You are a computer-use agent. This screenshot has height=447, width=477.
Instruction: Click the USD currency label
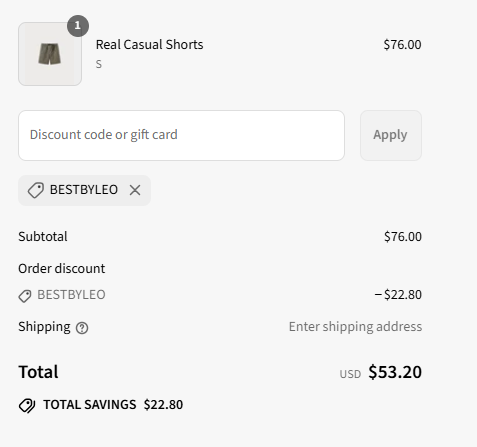(350, 374)
